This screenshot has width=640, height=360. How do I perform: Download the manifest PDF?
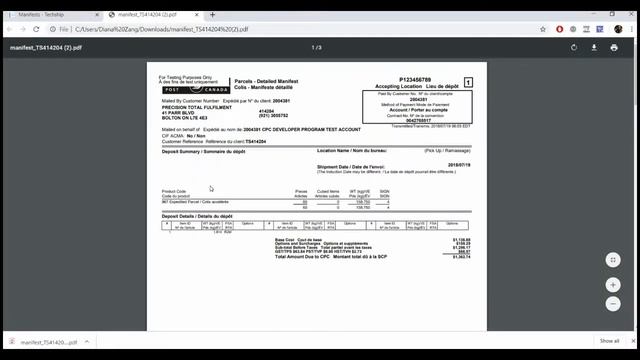point(594,47)
